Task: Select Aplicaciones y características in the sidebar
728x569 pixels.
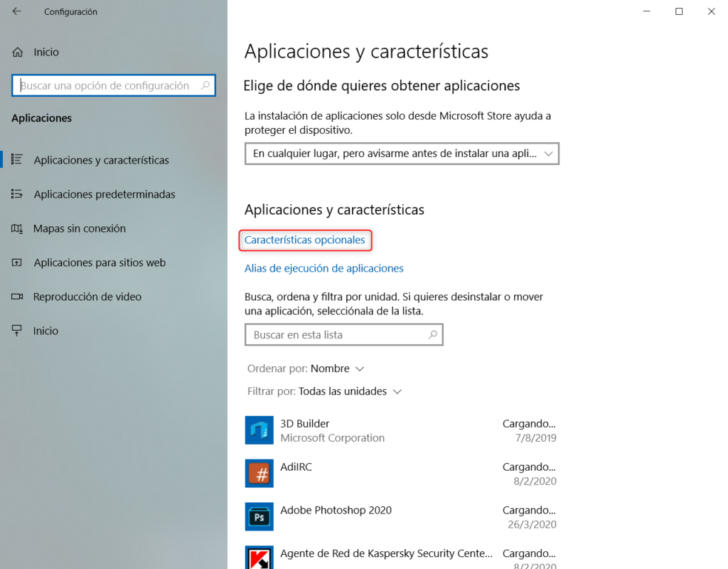Action: point(101,160)
